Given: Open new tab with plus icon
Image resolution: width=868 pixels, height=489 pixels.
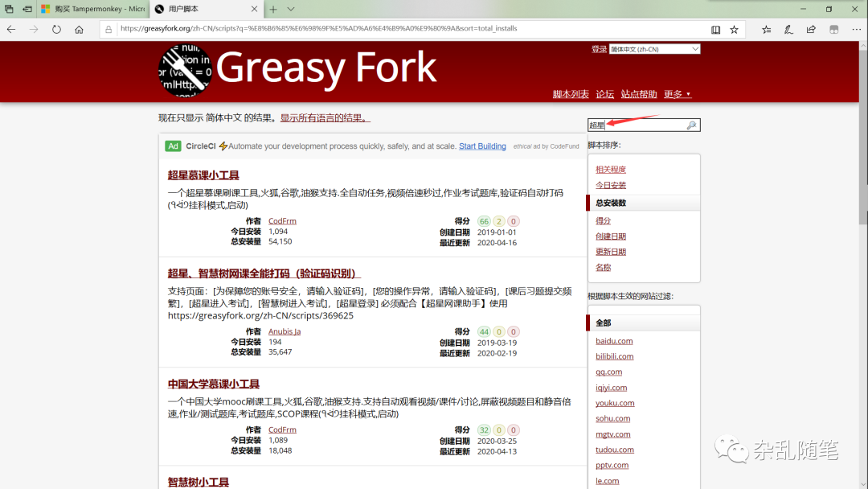Looking at the screenshot, I should click(x=273, y=9).
